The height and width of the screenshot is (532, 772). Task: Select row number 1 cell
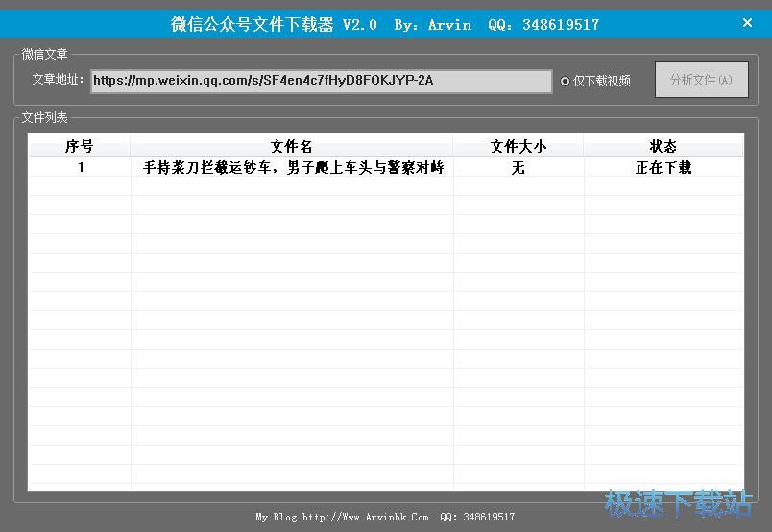click(x=81, y=167)
